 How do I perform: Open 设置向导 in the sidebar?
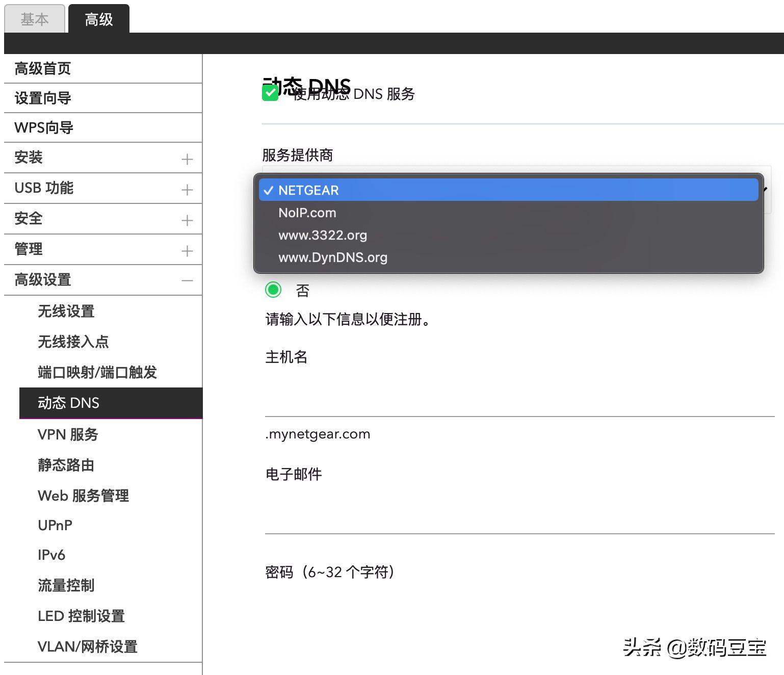pos(103,98)
